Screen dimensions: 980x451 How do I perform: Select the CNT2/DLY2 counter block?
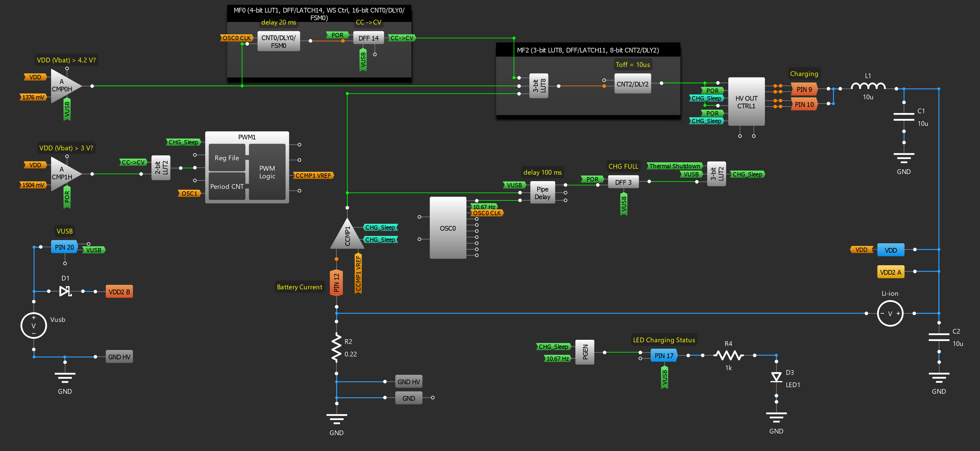tap(632, 84)
